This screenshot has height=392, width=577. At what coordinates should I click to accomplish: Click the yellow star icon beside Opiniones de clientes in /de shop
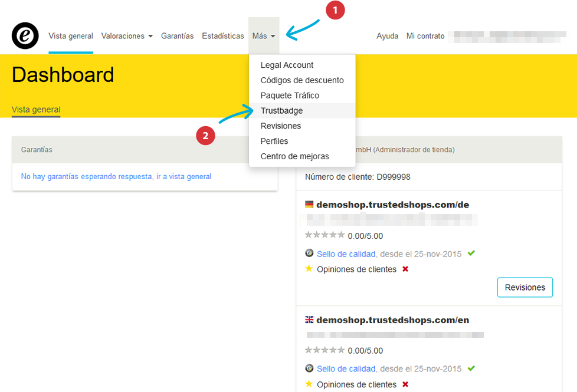point(309,268)
